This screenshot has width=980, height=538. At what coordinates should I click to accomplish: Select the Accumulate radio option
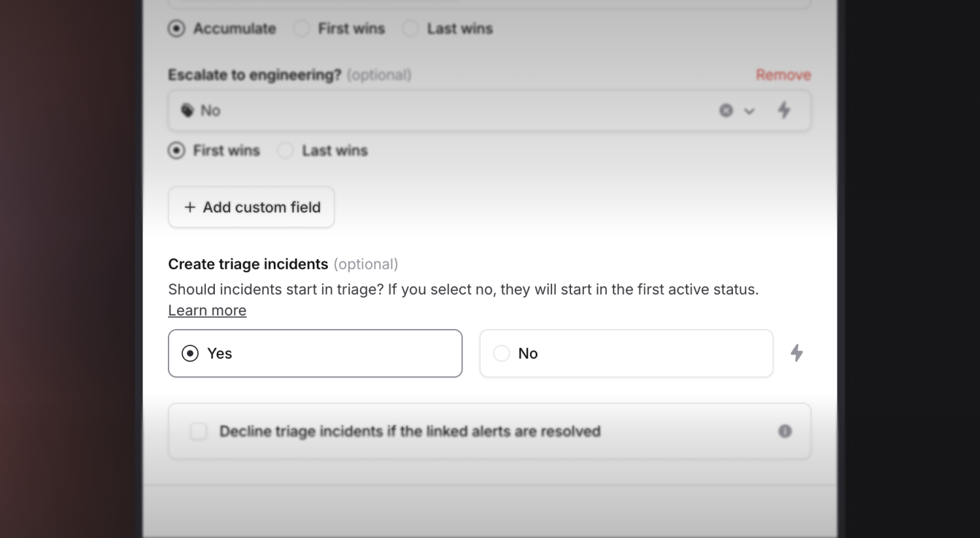pyautogui.click(x=176, y=29)
